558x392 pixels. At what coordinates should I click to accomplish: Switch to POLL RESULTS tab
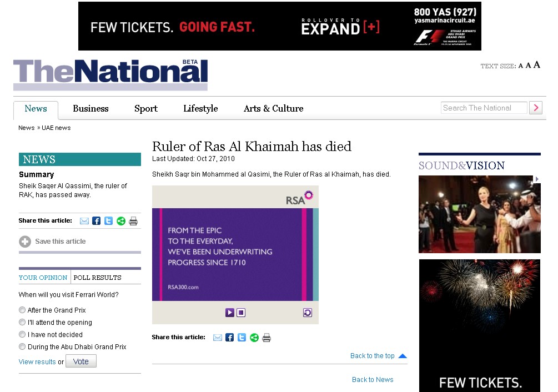97,278
